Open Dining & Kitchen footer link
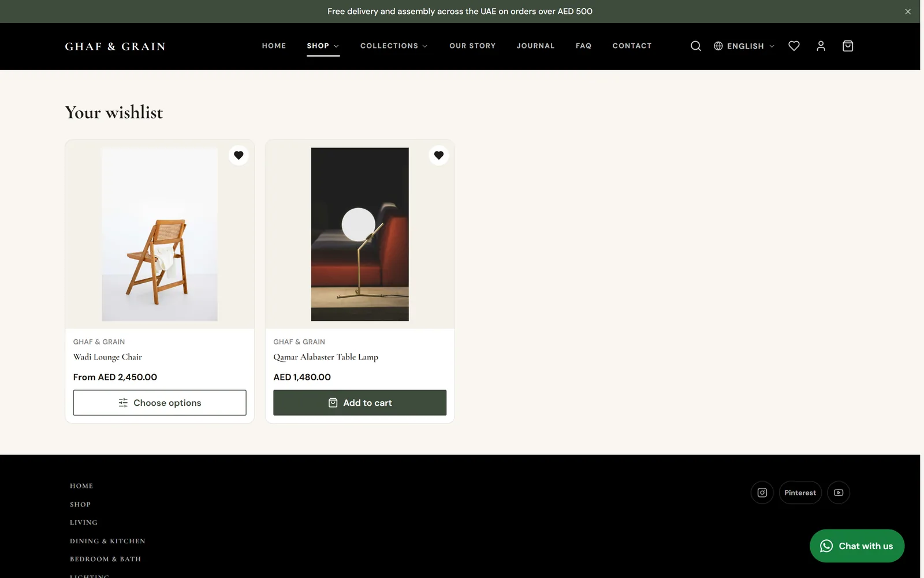 pos(107,541)
